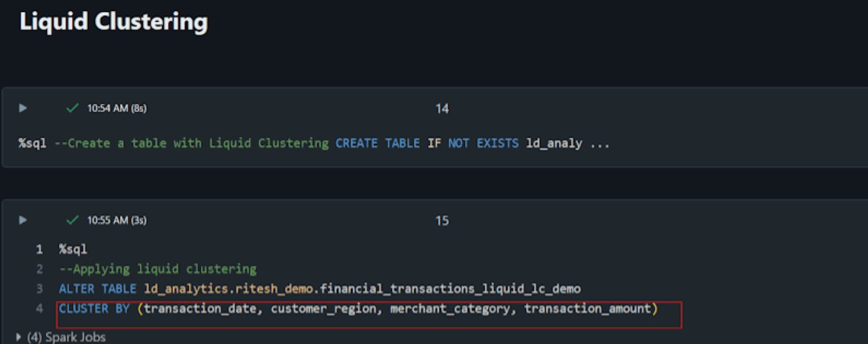868x344 pixels.
Task: Click the timestamp 10:54 AM (8s)
Action: pos(116,108)
